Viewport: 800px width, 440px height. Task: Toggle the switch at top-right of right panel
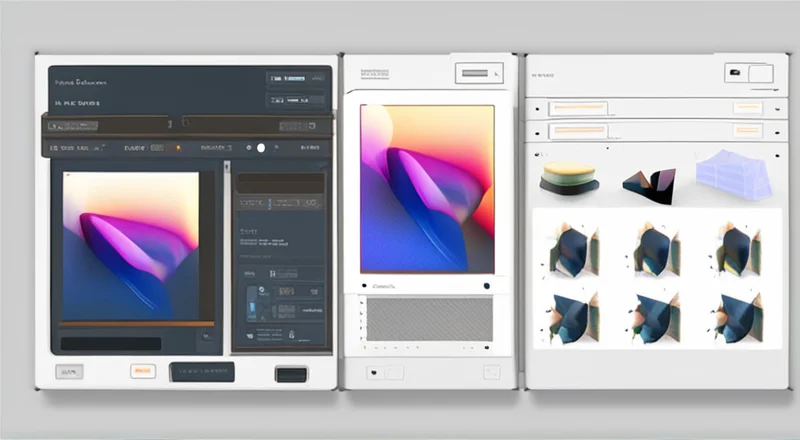click(x=746, y=73)
